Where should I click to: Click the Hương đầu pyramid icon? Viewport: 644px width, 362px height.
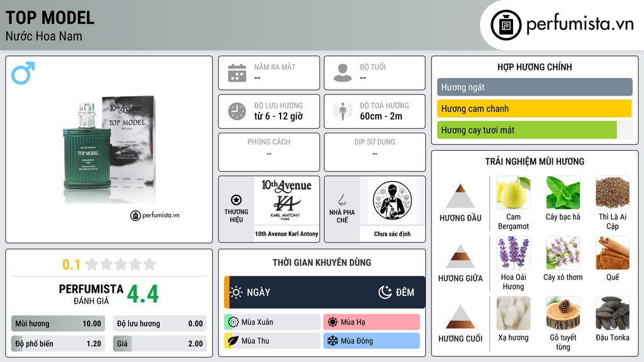click(x=460, y=196)
